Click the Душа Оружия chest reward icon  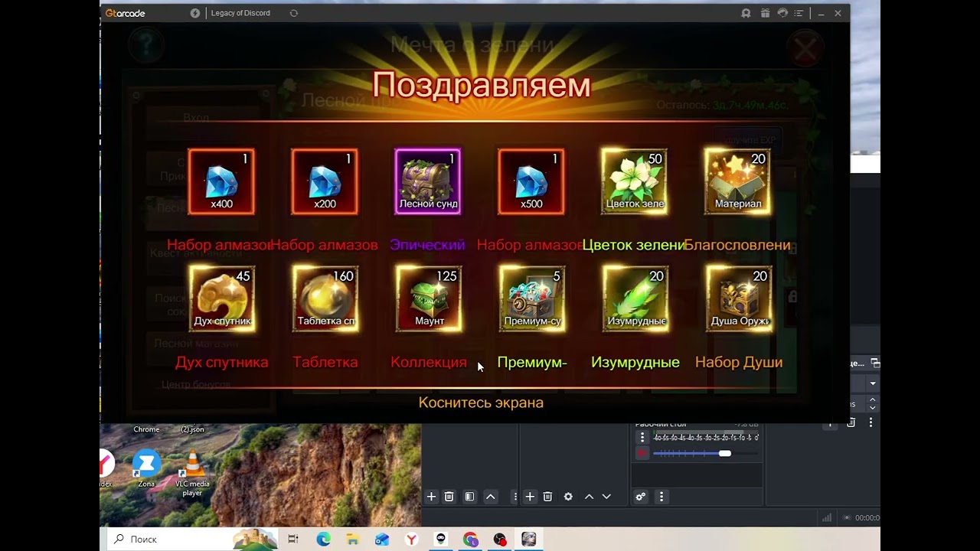click(x=739, y=298)
